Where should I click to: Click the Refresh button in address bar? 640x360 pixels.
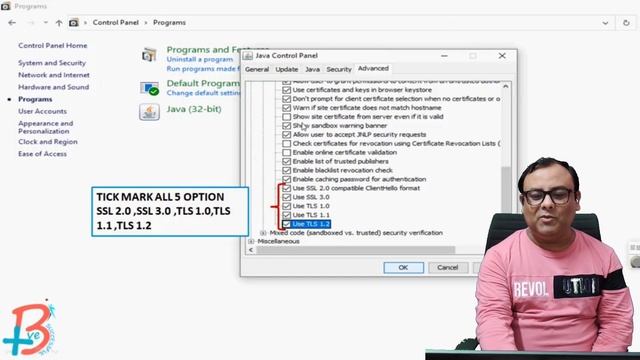626,23
